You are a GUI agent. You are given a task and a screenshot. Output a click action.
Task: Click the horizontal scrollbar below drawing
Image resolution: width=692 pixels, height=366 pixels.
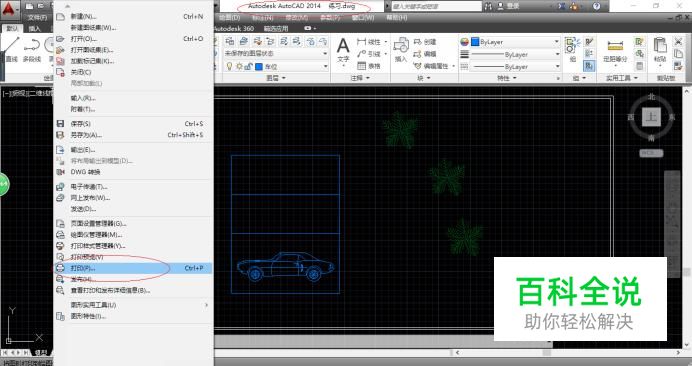(x=567, y=353)
